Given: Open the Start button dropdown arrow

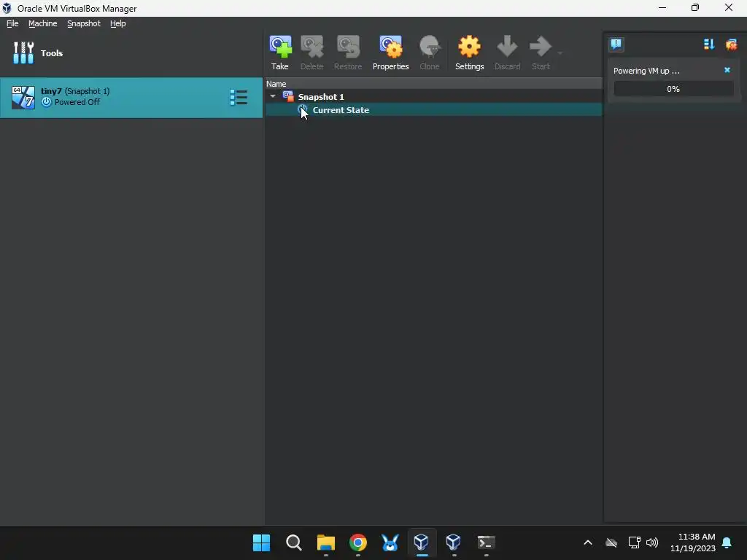Looking at the screenshot, I should [560, 52].
